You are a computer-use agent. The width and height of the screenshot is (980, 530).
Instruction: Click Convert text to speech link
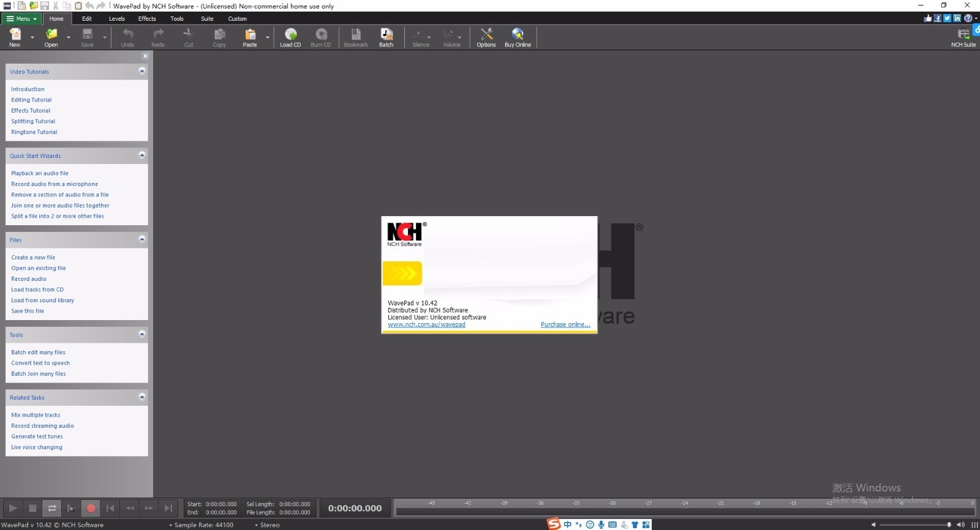tap(40, 363)
